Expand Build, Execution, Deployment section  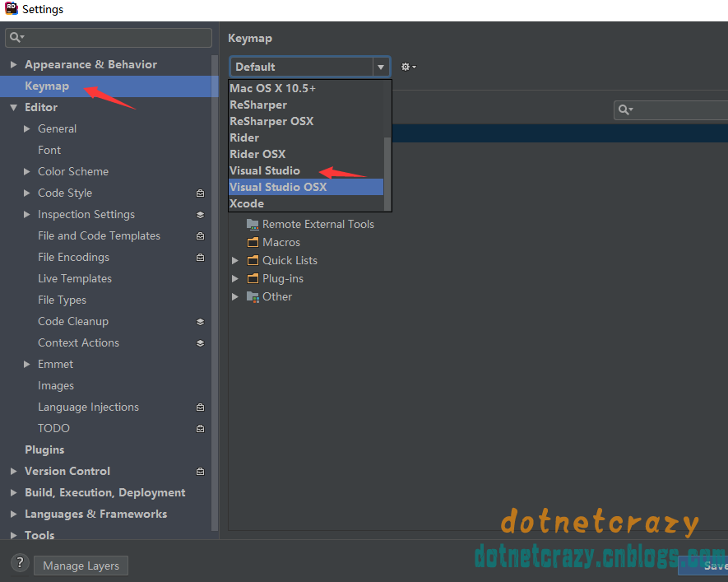click(x=13, y=492)
